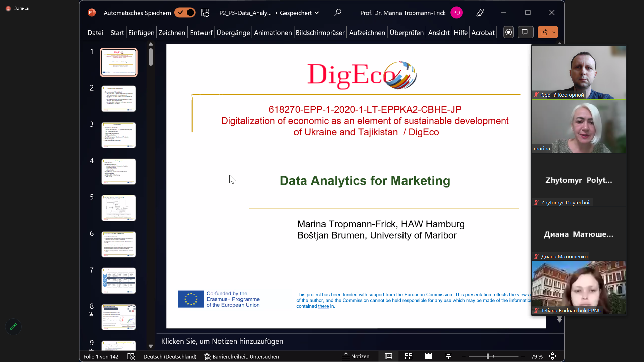Switch to Normal view in status bar
The image size is (644, 362).
(388, 356)
